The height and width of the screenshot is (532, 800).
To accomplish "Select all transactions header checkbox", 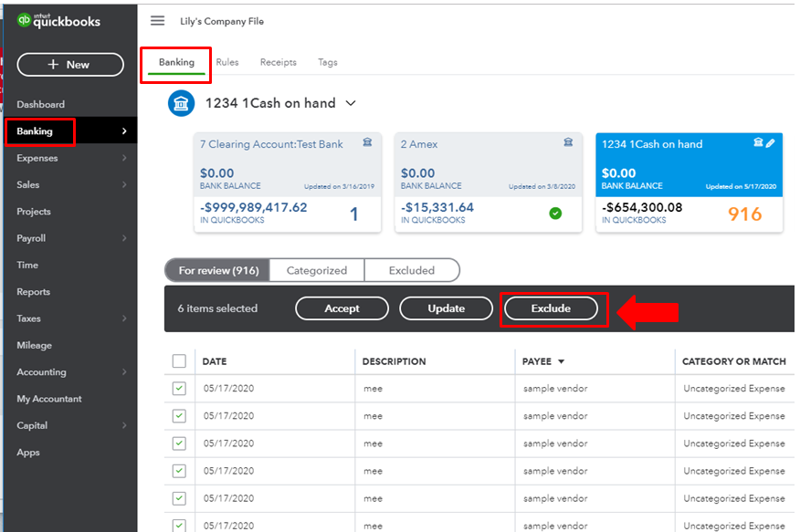I will 179,360.
